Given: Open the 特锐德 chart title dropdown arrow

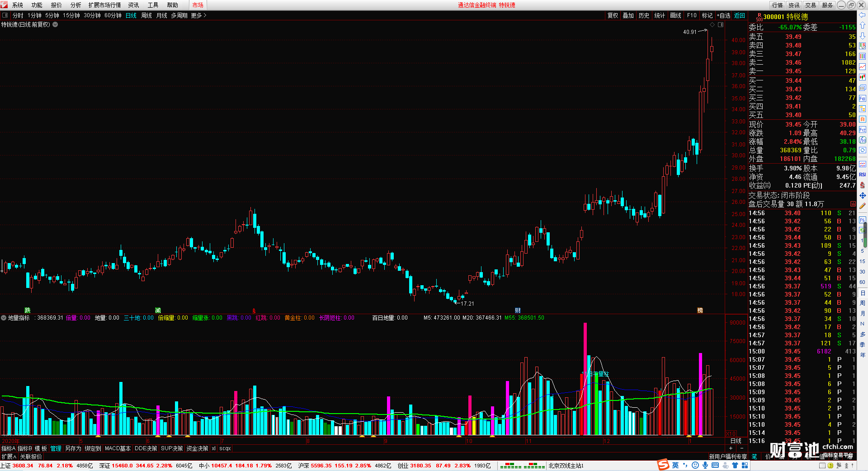Looking at the screenshot, I should 55,24.
